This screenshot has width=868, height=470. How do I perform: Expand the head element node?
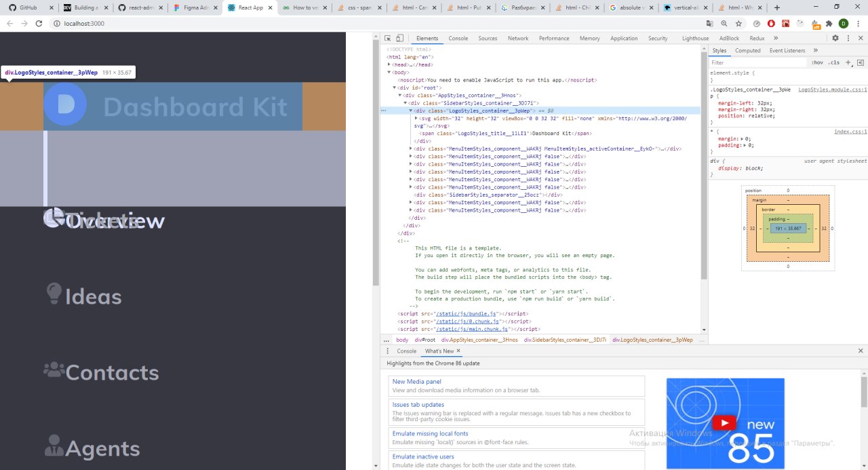point(389,64)
